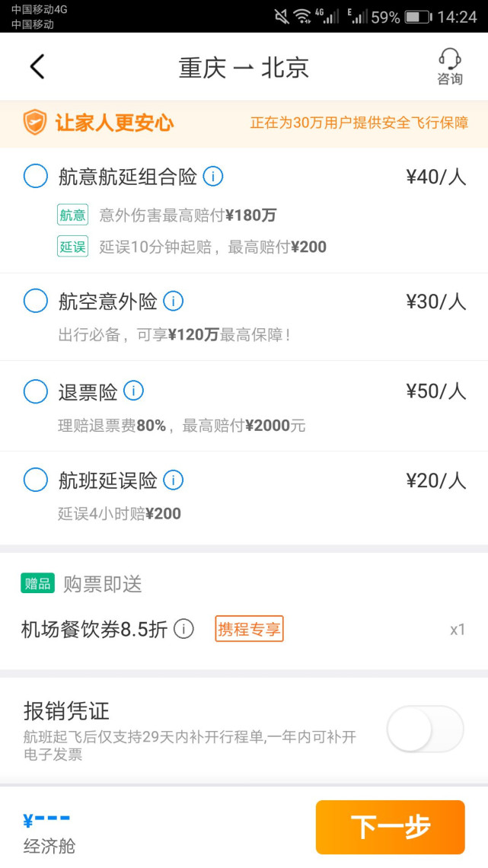Viewport: 488px width, 868px height.
Task: Toggle the 报销凭证 switch on
Action: coord(425,729)
